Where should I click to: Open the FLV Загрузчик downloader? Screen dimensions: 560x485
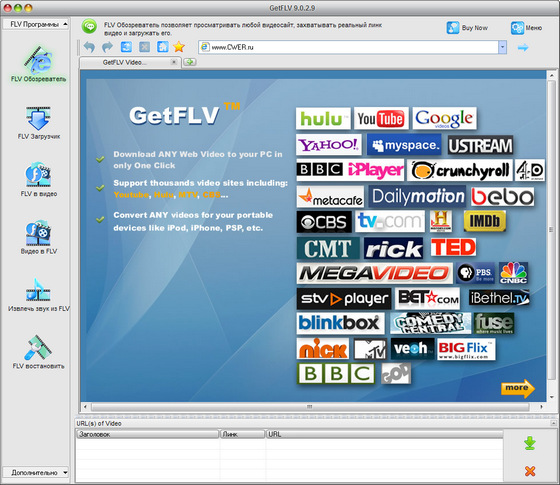click(38, 123)
